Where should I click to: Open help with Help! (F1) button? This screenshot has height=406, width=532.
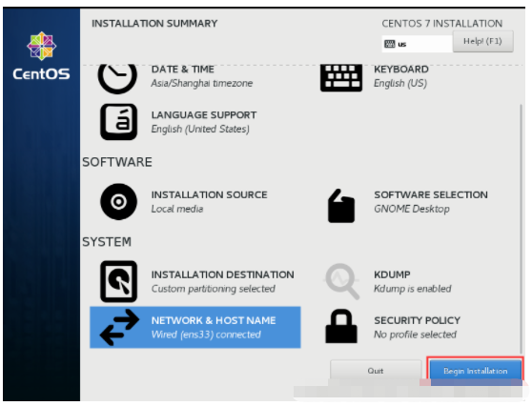[482, 41]
